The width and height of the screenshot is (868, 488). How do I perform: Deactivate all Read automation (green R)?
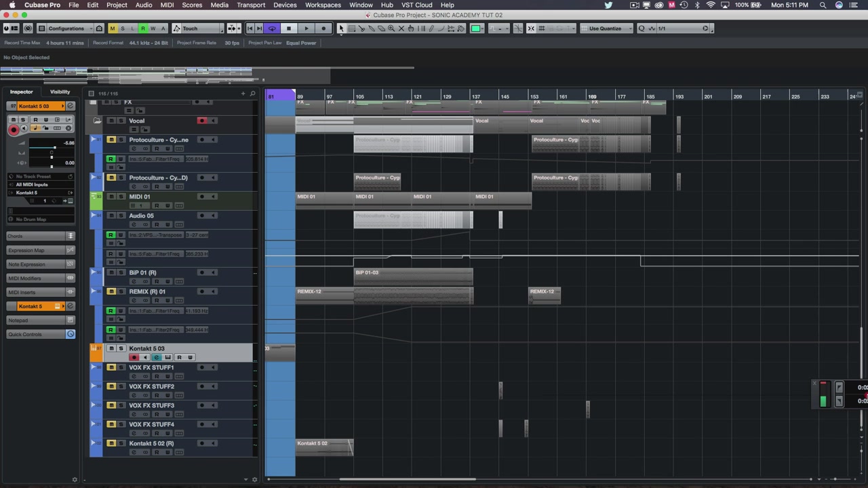(143, 28)
